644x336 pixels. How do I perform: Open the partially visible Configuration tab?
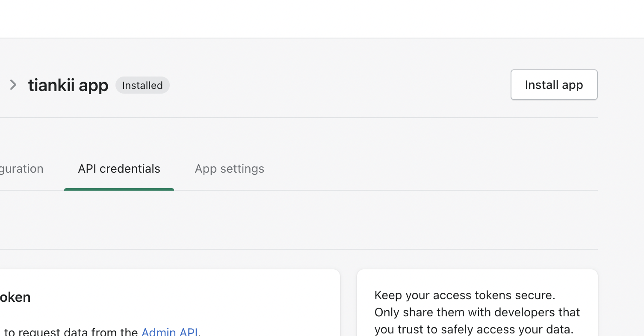[x=21, y=169]
